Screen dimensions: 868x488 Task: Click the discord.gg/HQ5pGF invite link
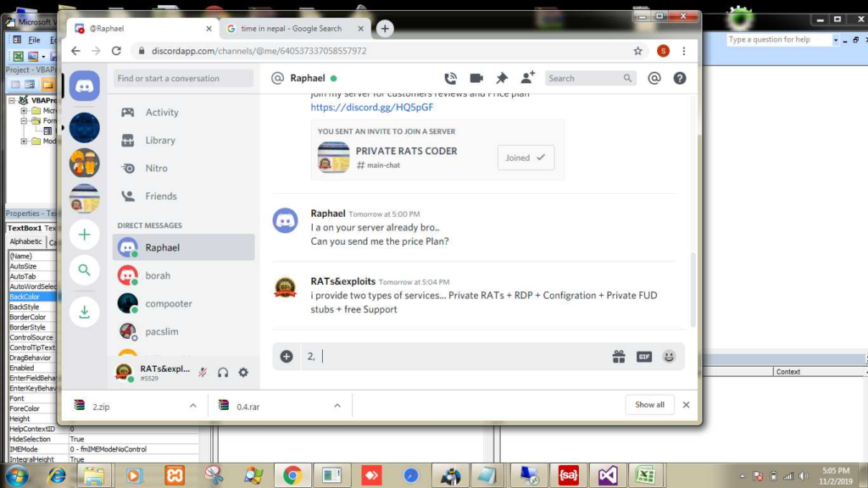372,108
